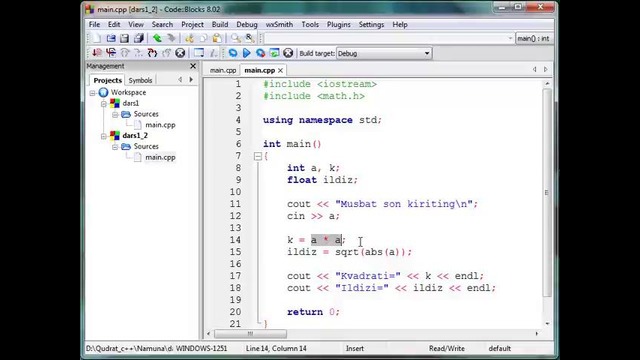Open the View menu
The width and height of the screenshot is (640, 360).
tap(136, 24)
